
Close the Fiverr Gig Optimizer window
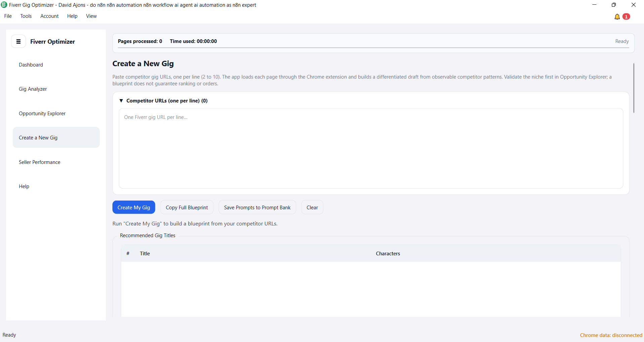tap(634, 5)
